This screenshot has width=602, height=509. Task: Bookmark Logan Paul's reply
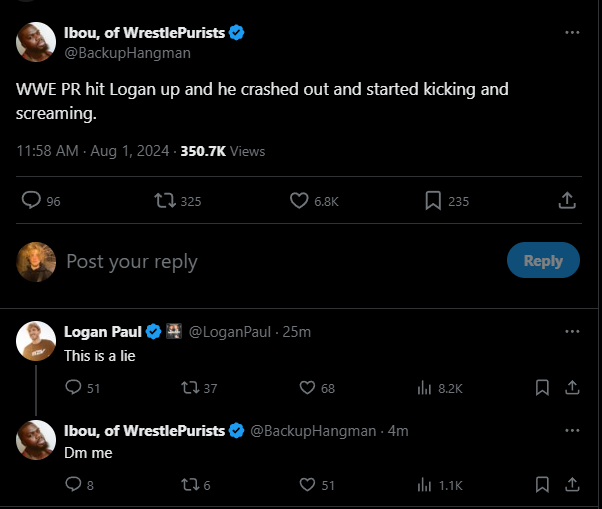tap(542, 388)
